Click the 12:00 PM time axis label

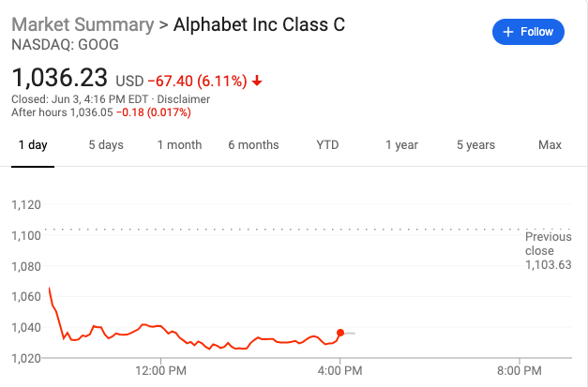click(x=160, y=371)
